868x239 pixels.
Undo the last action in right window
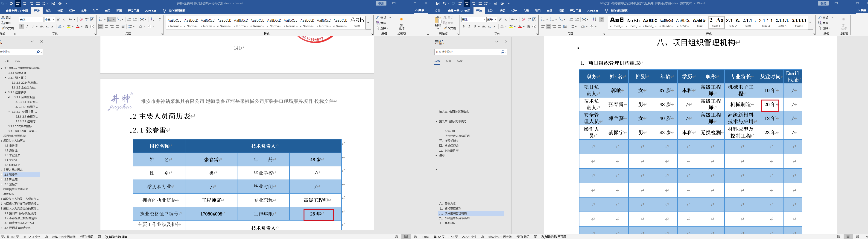point(444,3)
